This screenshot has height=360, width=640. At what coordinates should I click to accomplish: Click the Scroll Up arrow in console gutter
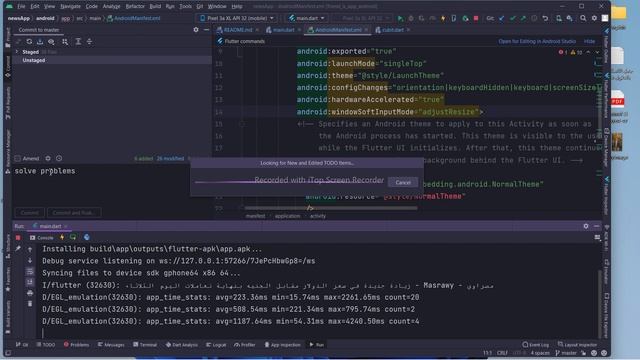point(30,249)
